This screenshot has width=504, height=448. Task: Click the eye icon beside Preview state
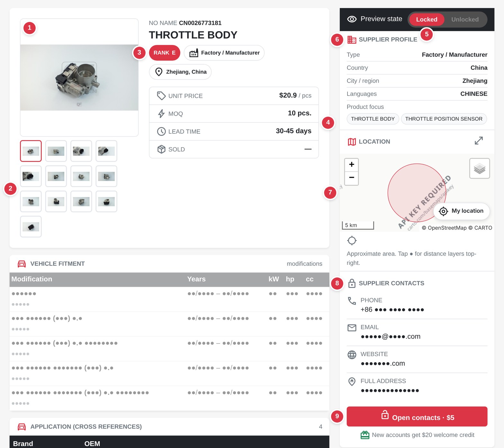coord(352,19)
